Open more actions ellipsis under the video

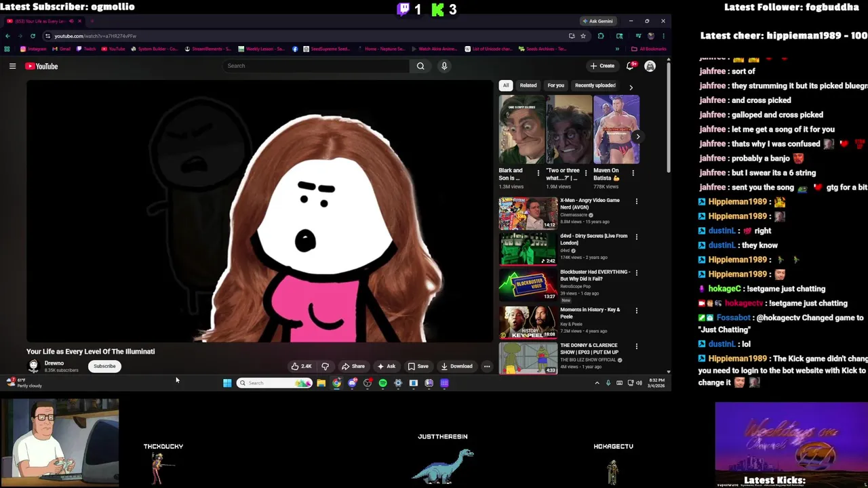coord(487,366)
